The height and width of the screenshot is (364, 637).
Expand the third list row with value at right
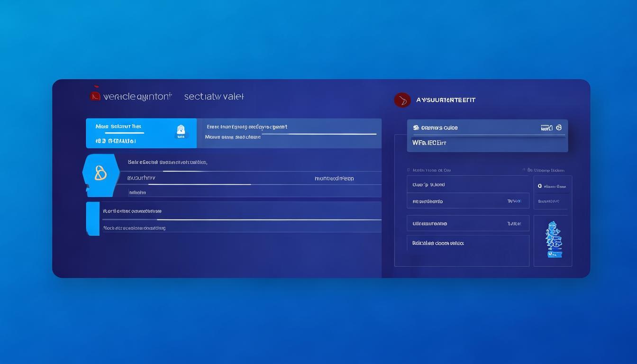[468, 223]
